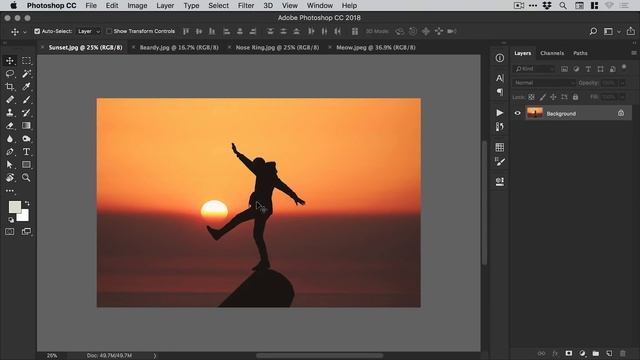Select the Healing Brush tool
The width and height of the screenshot is (640, 360).
point(10,100)
